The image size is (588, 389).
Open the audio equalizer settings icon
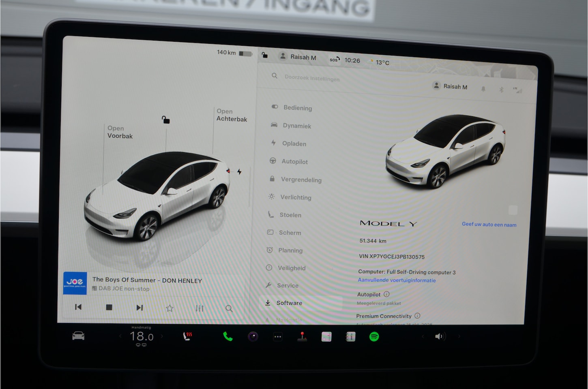pyautogui.click(x=199, y=308)
